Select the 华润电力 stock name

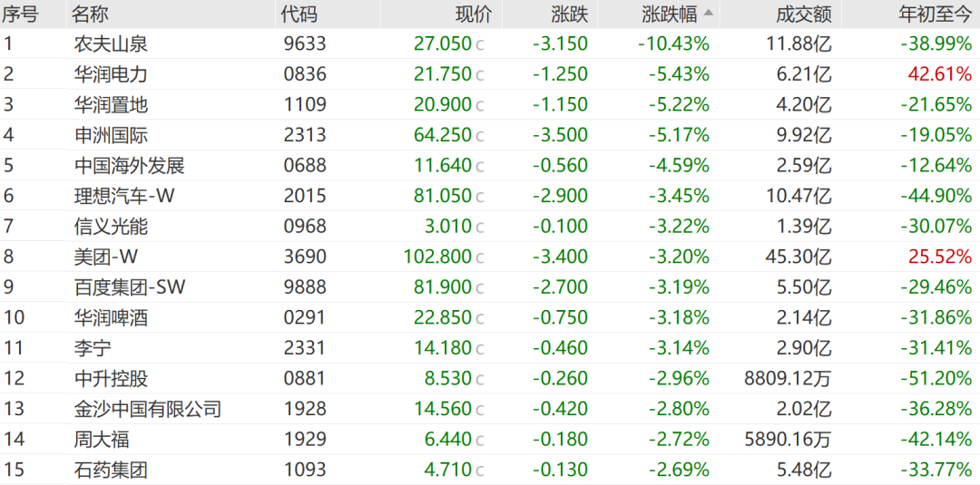pos(111,74)
